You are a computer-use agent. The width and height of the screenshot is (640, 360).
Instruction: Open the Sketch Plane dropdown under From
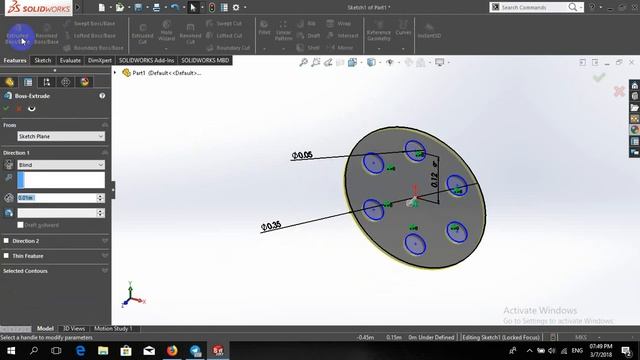click(61, 136)
